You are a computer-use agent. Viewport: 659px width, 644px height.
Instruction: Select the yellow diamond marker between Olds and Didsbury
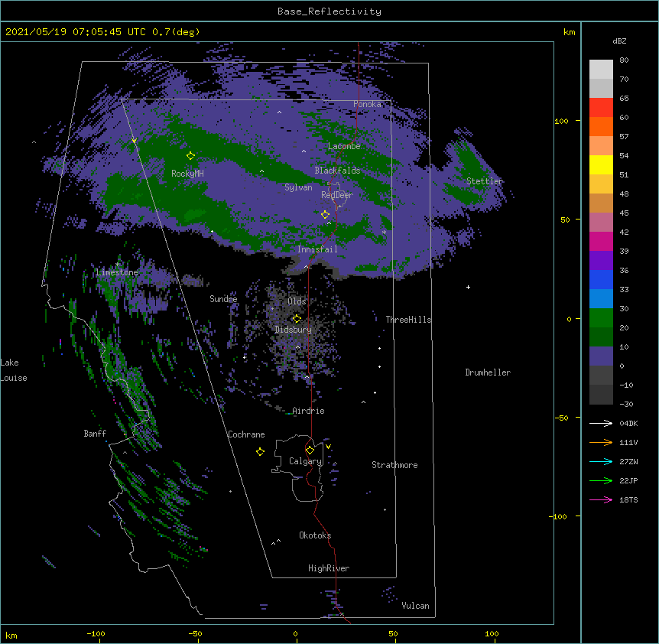(297, 318)
